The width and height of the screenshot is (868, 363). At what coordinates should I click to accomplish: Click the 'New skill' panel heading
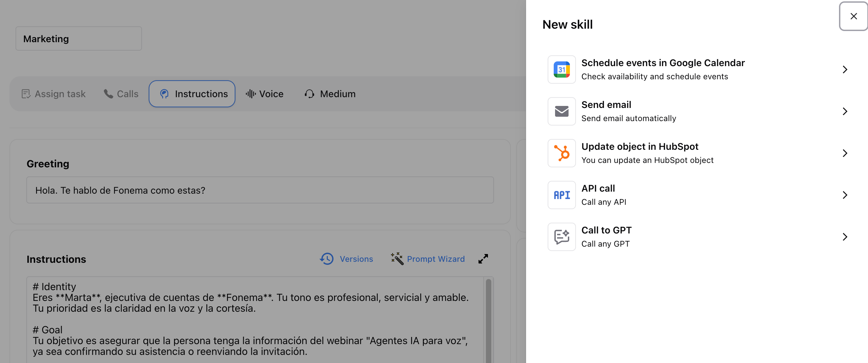click(x=568, y=24)
